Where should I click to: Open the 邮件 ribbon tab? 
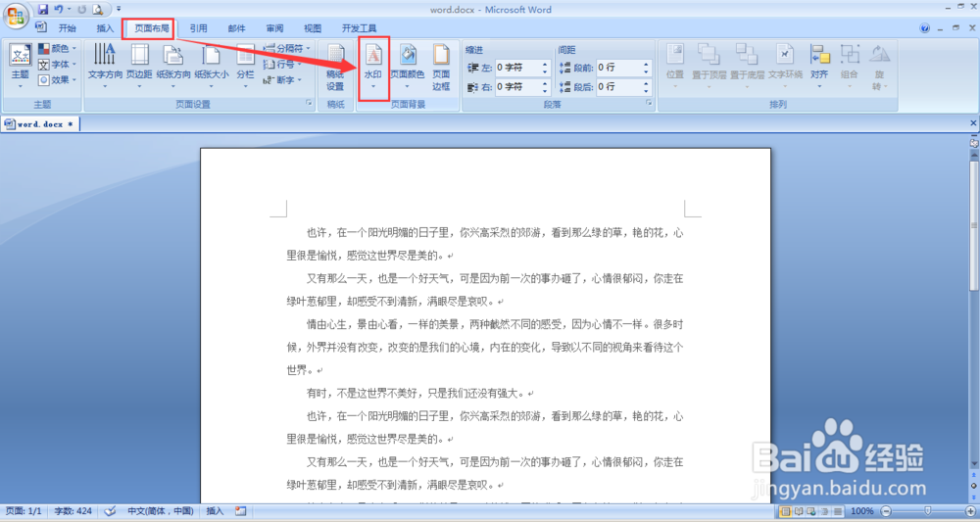click(236, 28)
